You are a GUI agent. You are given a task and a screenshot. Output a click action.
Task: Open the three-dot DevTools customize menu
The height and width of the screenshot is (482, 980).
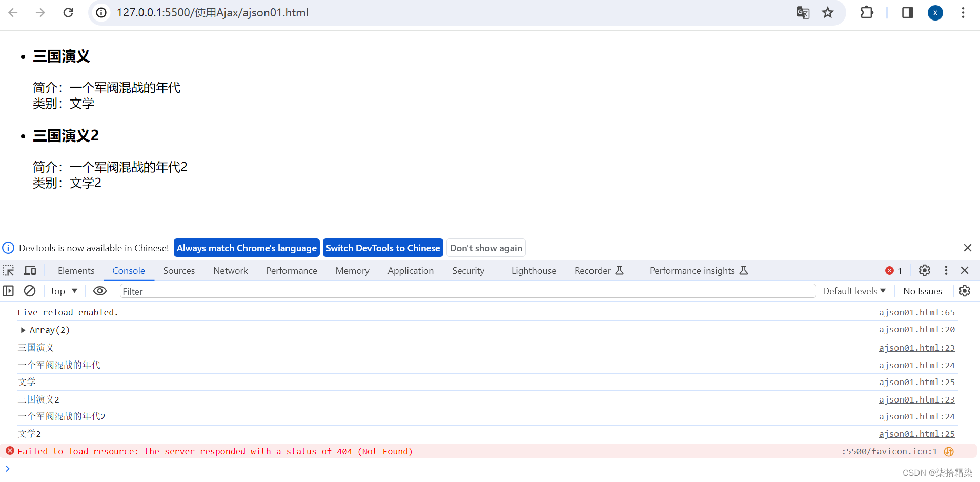coord(946,270)
